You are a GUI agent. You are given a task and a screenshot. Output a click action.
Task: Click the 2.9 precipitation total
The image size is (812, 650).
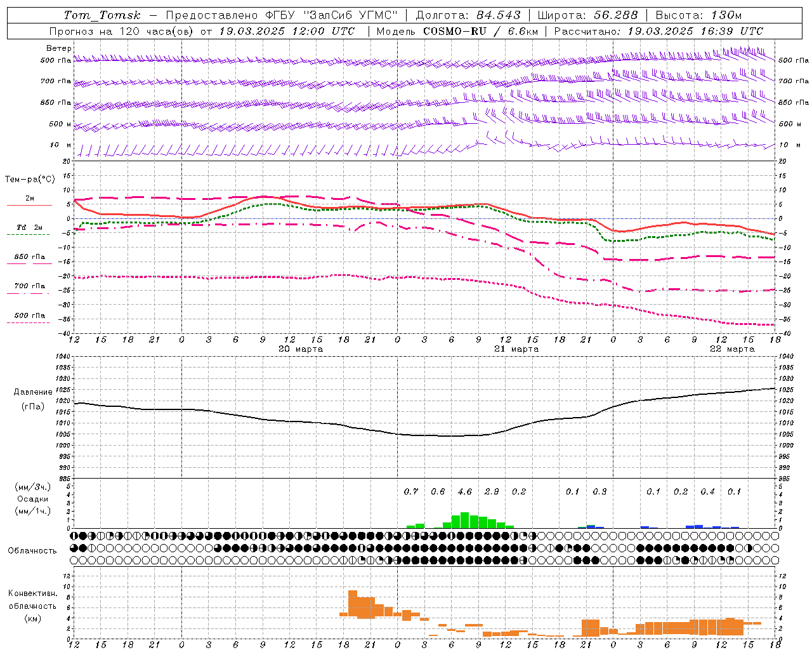pos(492,492)
